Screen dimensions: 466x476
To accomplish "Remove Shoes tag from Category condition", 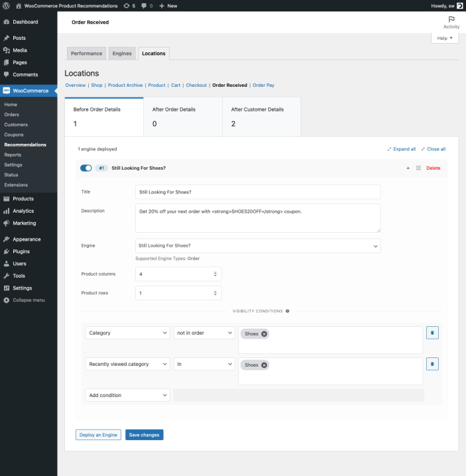I will click(x=264, y=334).
